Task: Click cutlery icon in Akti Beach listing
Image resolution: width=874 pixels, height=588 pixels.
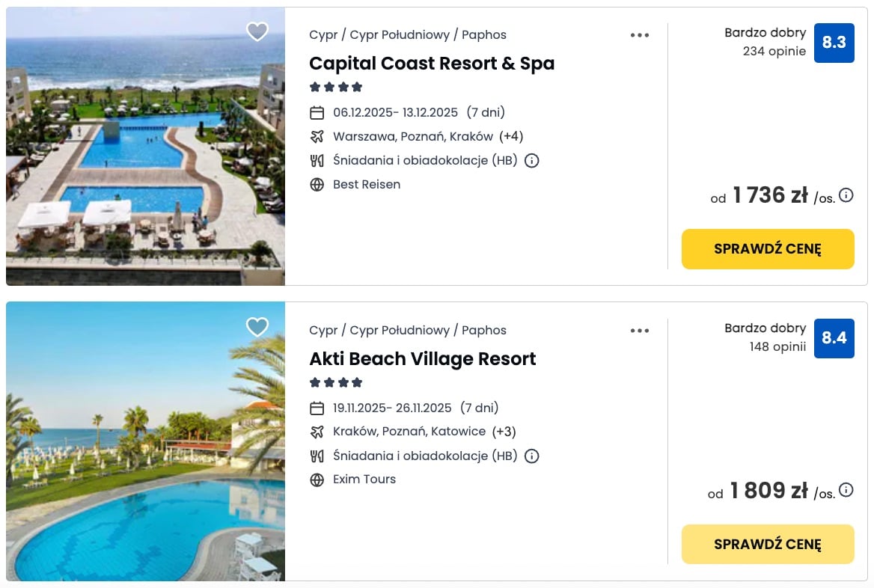Action: (317, 456)
